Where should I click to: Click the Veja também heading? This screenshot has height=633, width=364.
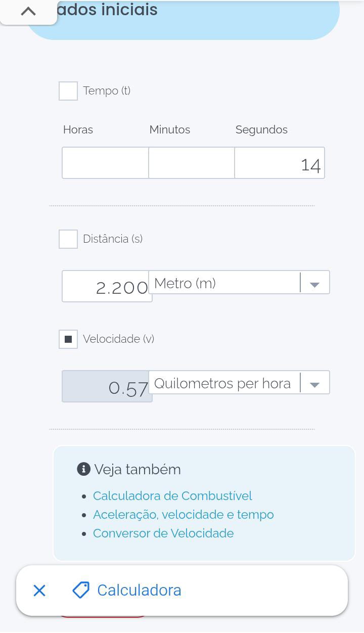tap(137, 469)
